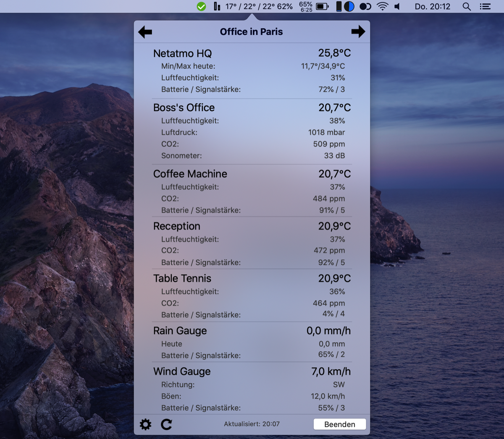
Task: Open the 65% 6:25 battery time menu item
Action: (x=306, y=6)
